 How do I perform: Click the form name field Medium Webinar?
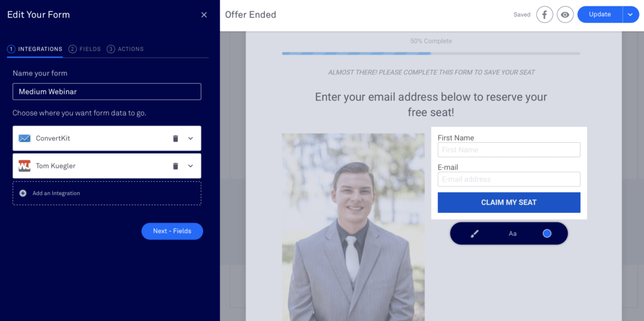pyautogui.click(x=107, y=92)
